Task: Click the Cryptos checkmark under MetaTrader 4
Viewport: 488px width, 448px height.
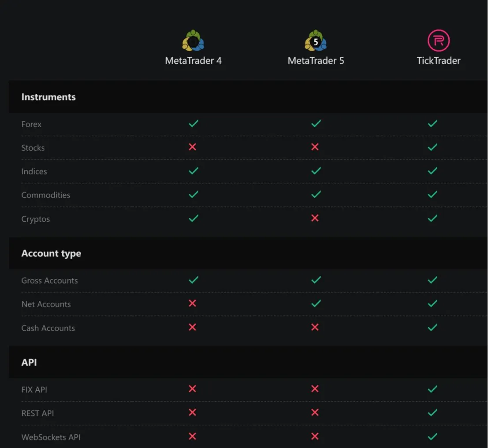Action: (x=193, y=218)
